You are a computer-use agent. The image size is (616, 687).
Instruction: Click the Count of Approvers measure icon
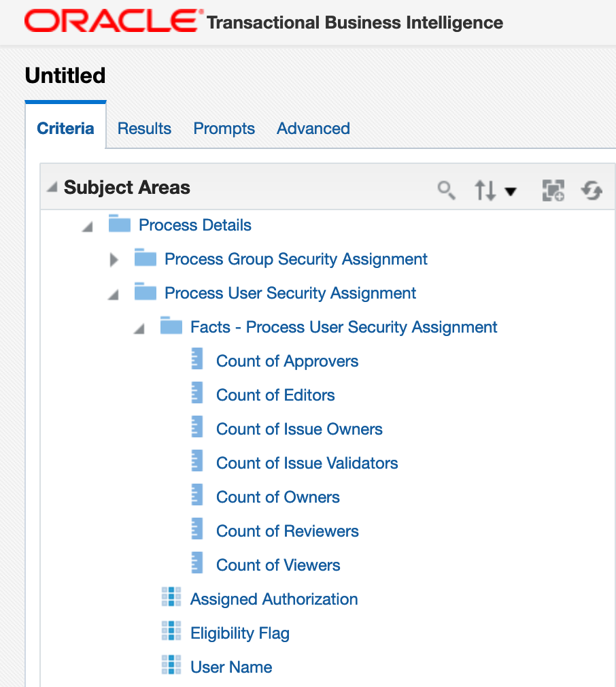[197, 360]
